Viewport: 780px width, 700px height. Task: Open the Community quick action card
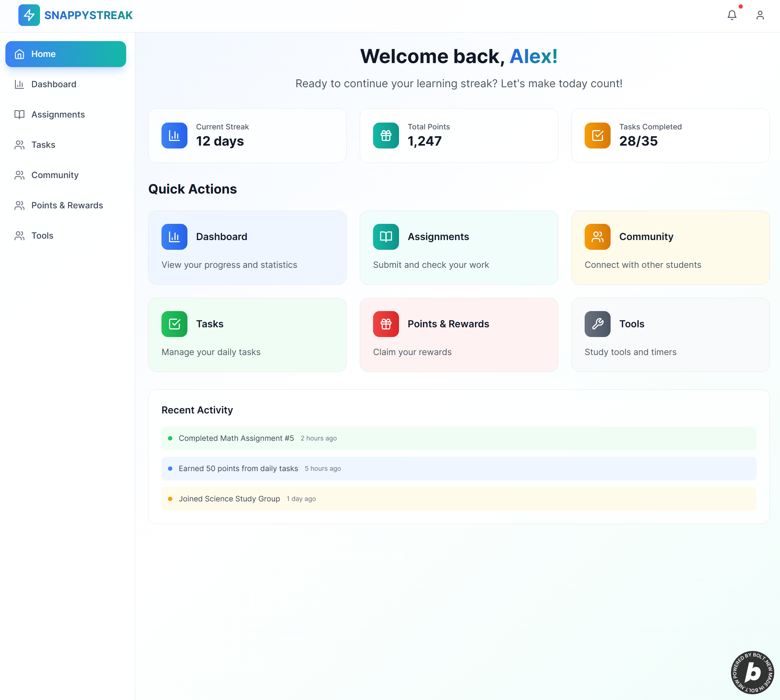pos(670,248)
